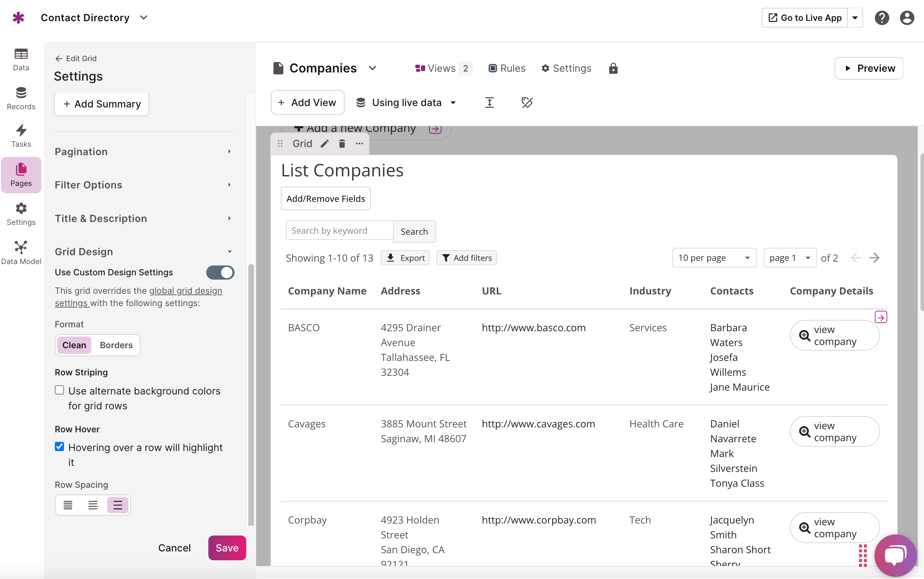Select medium row spacing icon
This screenshot has height=579, width=924.
93,505
